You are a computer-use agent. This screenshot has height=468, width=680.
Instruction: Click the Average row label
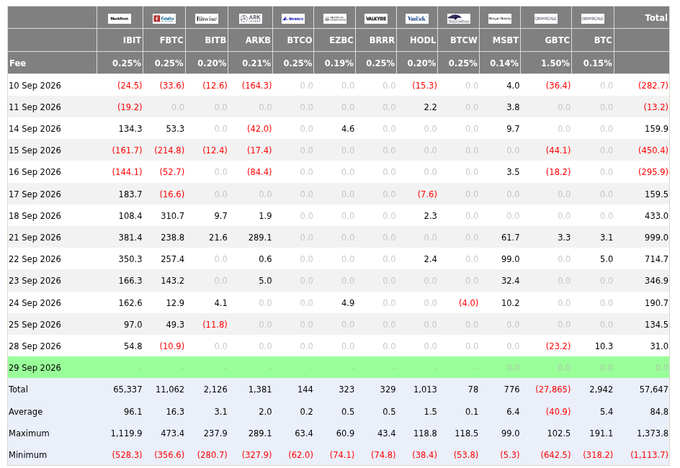[x=26, y=412]
